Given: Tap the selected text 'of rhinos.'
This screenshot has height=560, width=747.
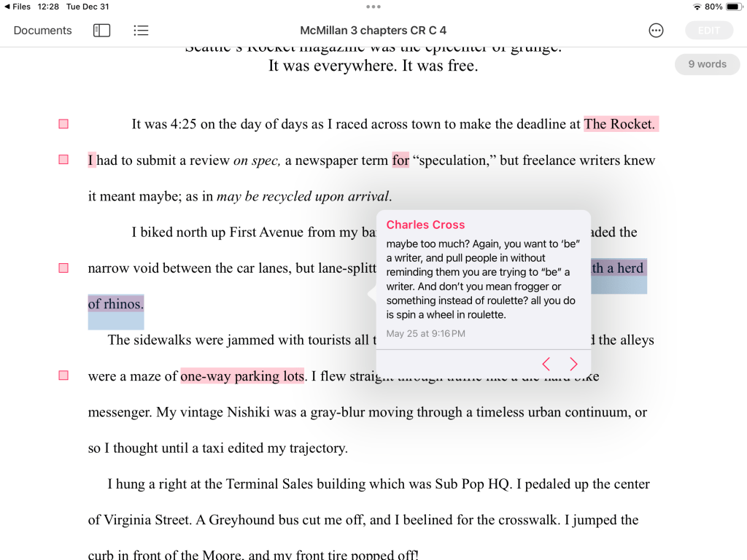Looking at the screenshot, I should (x=116, y=304).
